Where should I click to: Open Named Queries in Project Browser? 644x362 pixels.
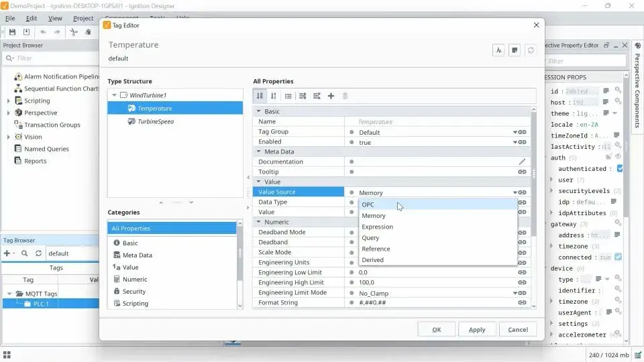pyautogui.click(x=46, y=149)
